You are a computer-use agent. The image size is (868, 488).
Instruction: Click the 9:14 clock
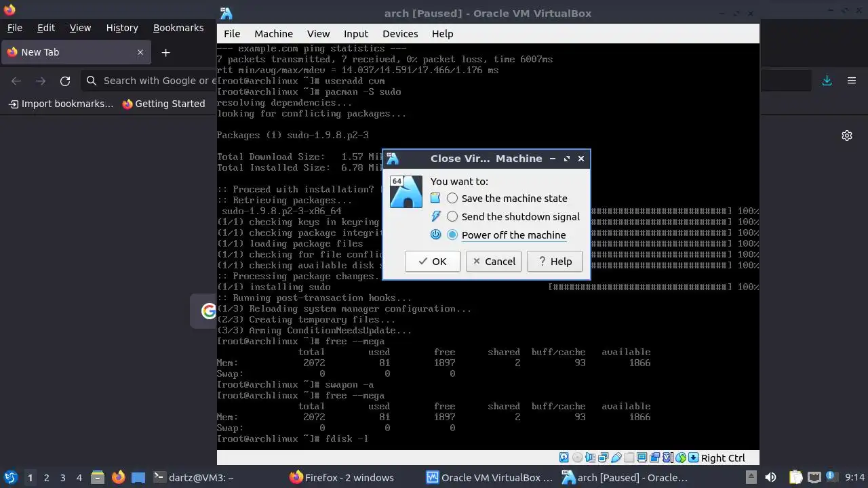point(855,478)
